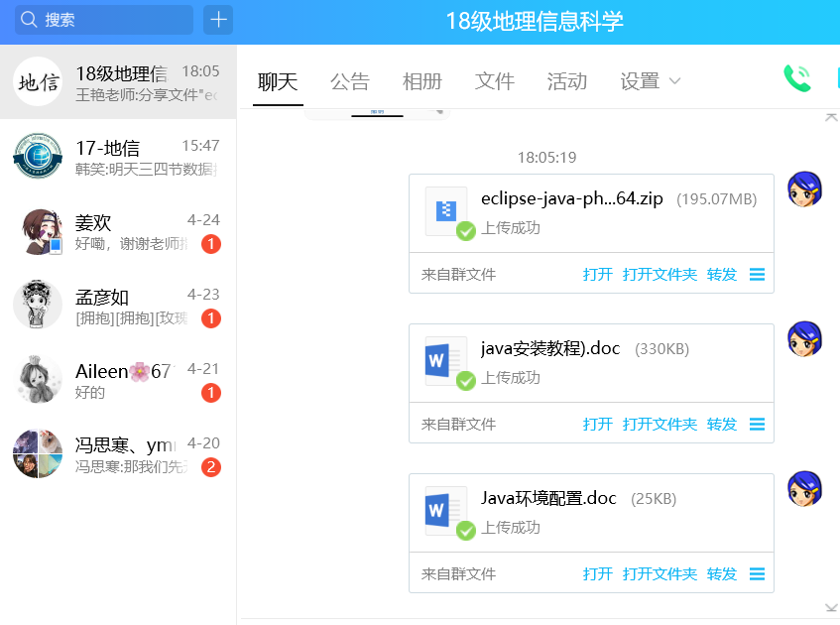
Task: Start a voice call with green phone icon
Action: pos(796,79)
